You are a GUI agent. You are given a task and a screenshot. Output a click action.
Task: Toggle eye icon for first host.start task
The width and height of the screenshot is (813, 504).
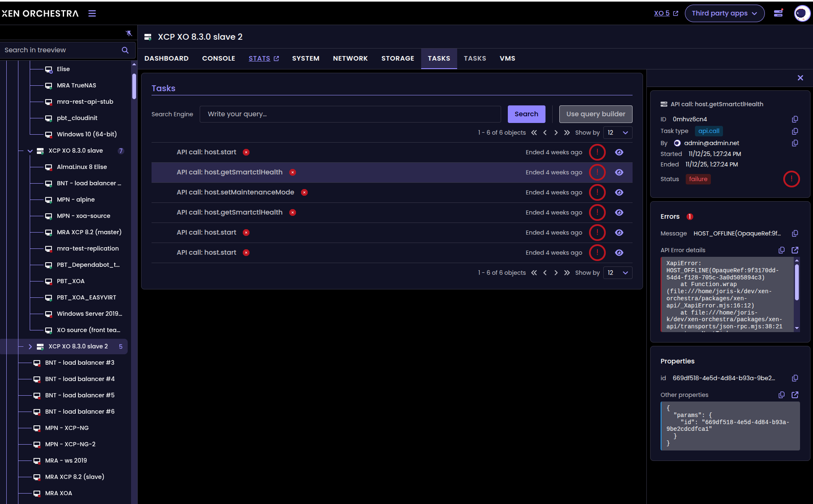point(619,152)
